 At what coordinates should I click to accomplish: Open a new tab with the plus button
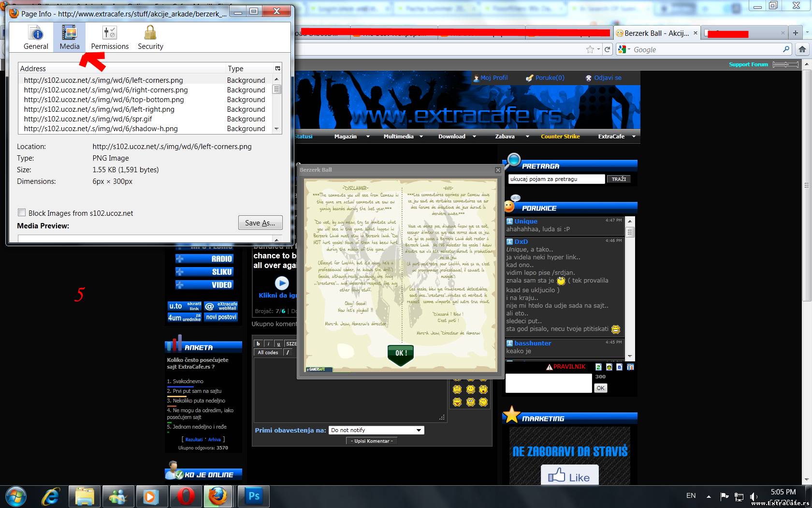coord(795,33)
